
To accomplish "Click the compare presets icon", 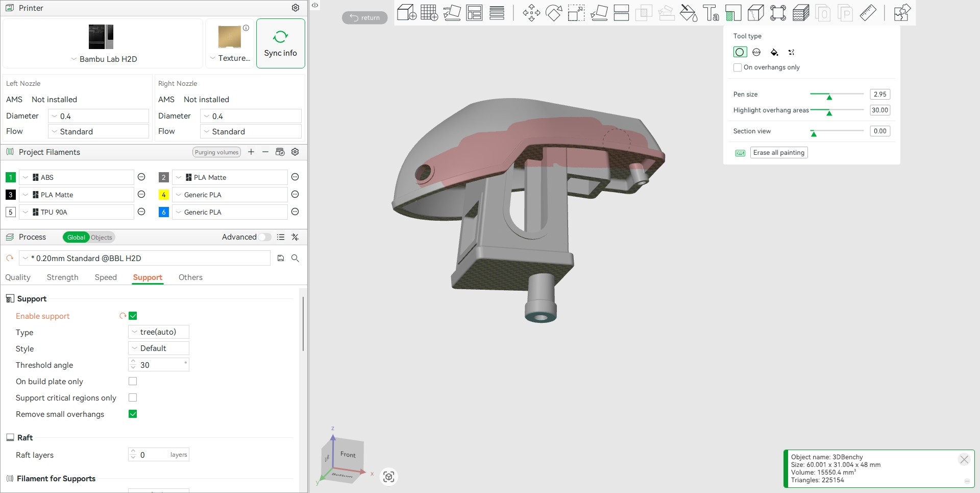I will click(295, 237).
